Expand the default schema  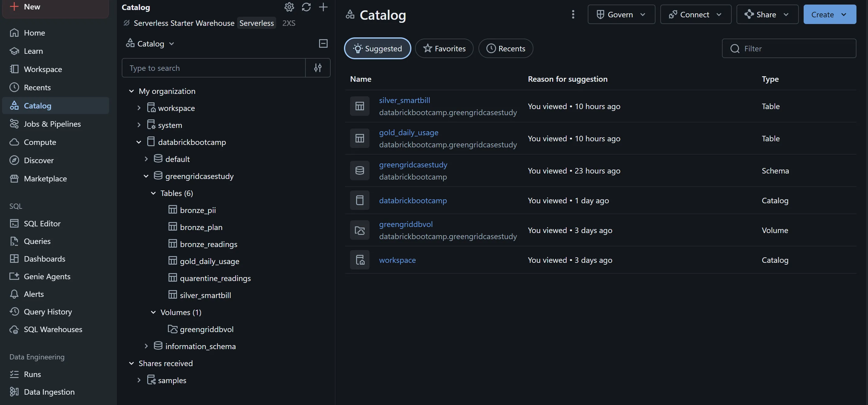pyautogui.click(x=146, y=159)
